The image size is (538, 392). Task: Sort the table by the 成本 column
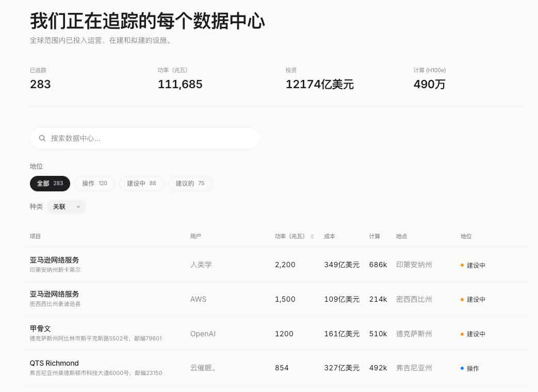329,236
